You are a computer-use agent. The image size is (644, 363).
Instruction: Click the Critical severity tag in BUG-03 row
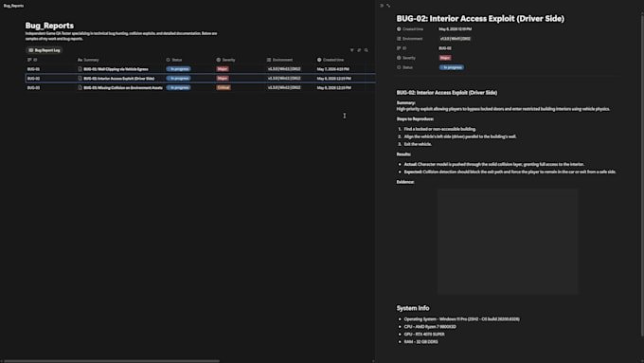pyautogui.click(x=224, y=87)
